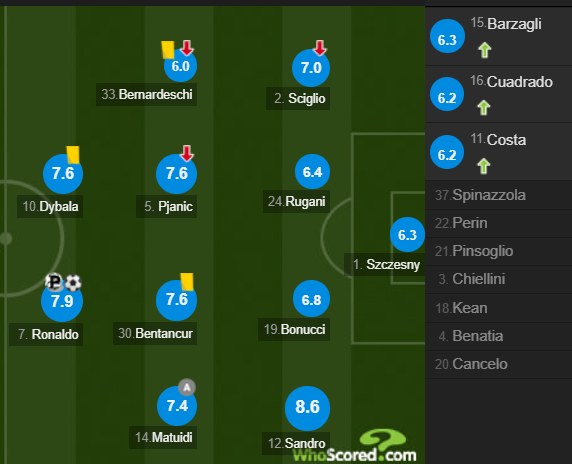Select Szczesny's 6.3 rating circle
Screen dimensions: 572x464
coord(407,235)
